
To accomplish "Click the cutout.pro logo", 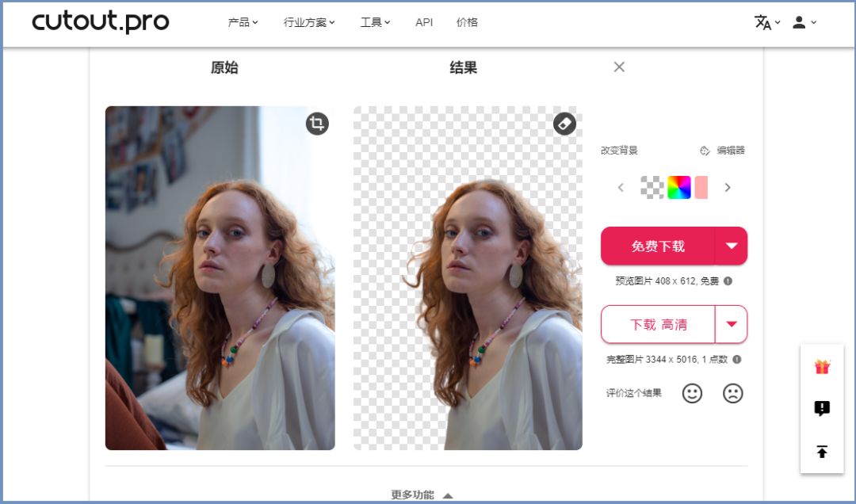I will tap(101, 22).
